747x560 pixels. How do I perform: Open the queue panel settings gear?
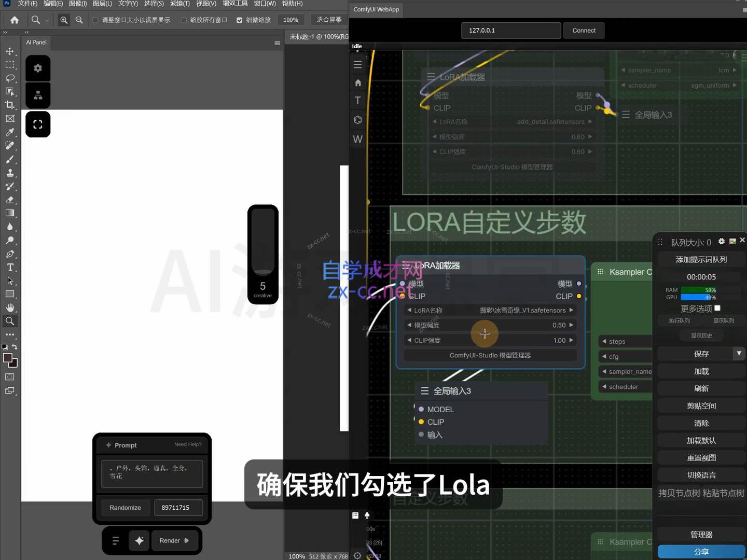[x=721, y=241]
